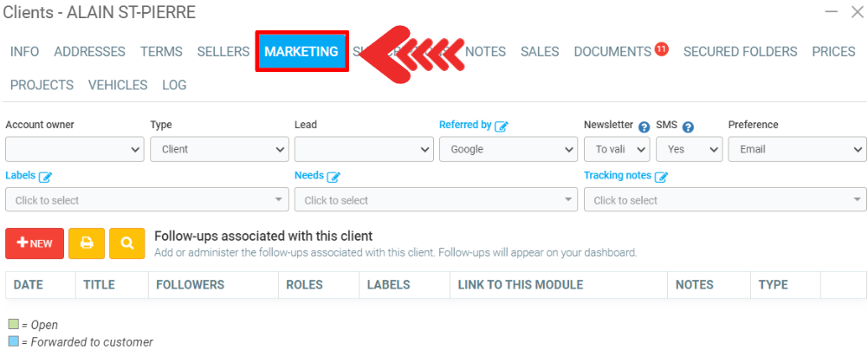Click the red NEW follow-up button
Screen dimensions: 868x350
[x=35, y=243]
